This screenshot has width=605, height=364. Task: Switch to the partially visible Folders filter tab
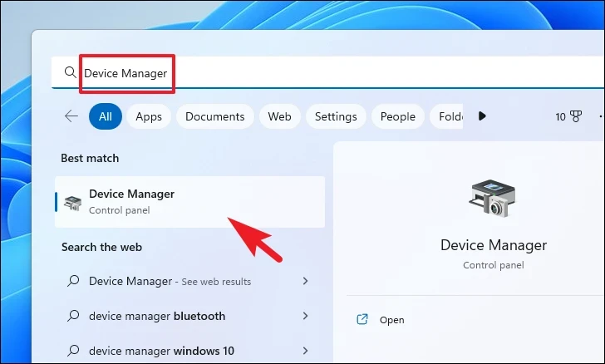pyautogui.click(x=446, y=116)
